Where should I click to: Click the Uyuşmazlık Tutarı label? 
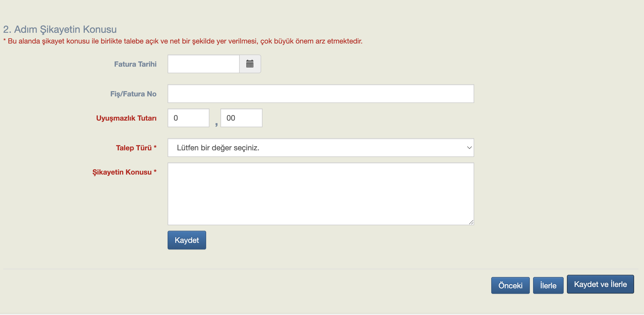tap(126, 118)
